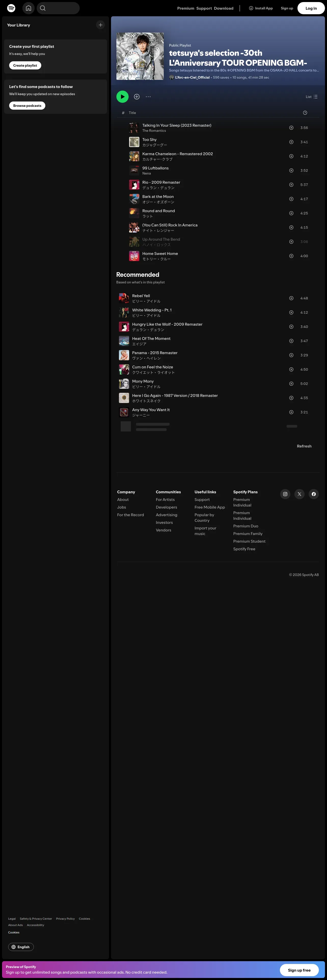Click the duration clock column header
Image resolution: width=327 pixels, height=980 pixels.
tap(305, 113)
